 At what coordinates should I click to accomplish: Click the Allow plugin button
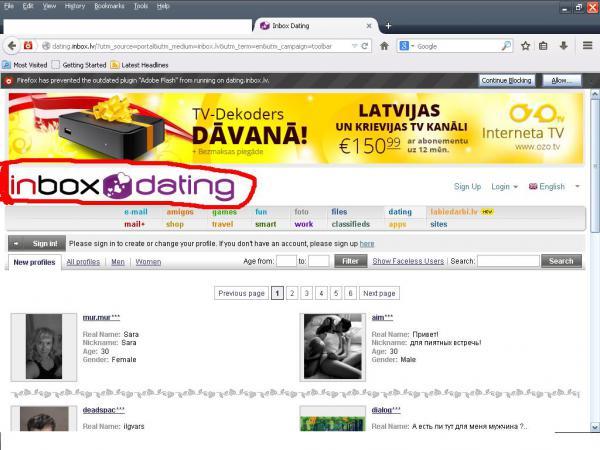tap(562, 80)
